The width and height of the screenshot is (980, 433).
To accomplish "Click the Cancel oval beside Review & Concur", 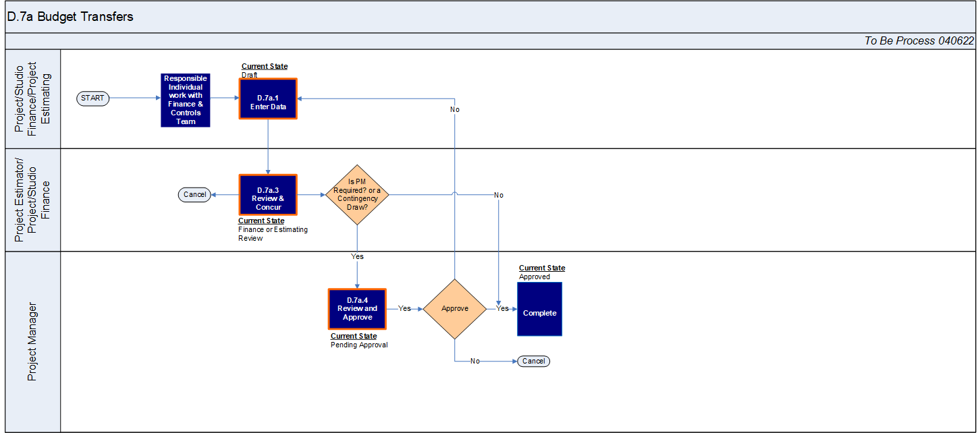I will point(194,195).
